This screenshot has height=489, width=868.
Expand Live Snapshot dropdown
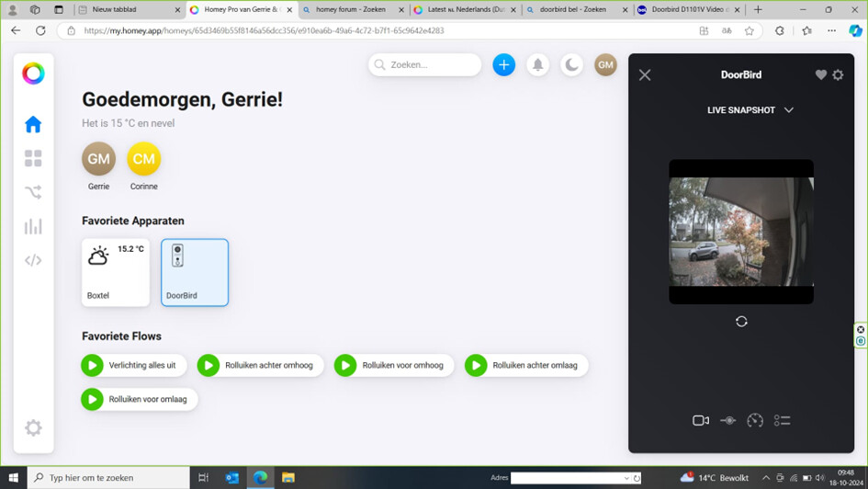pyautogui.click(x=750, y=110)
